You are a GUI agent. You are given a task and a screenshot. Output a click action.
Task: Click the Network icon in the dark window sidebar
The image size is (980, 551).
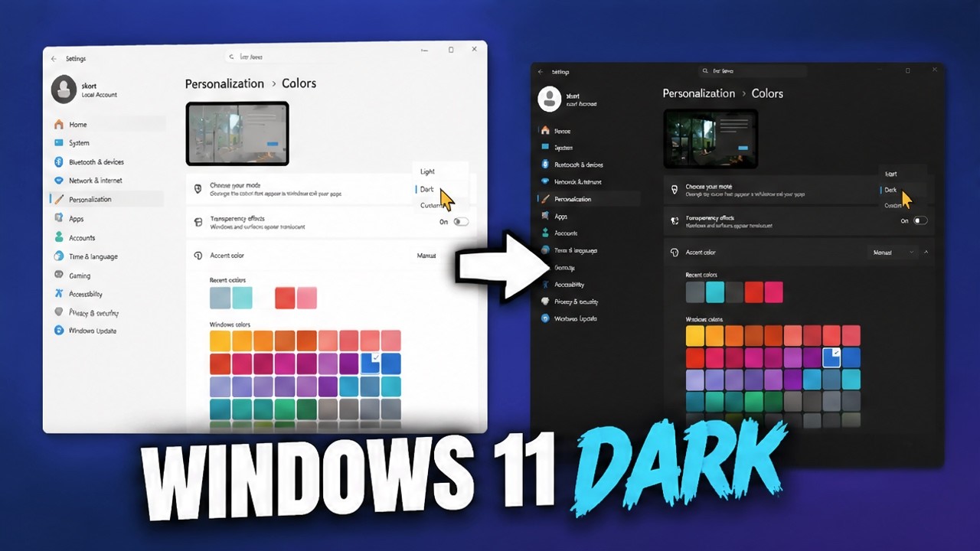[545, 181]
